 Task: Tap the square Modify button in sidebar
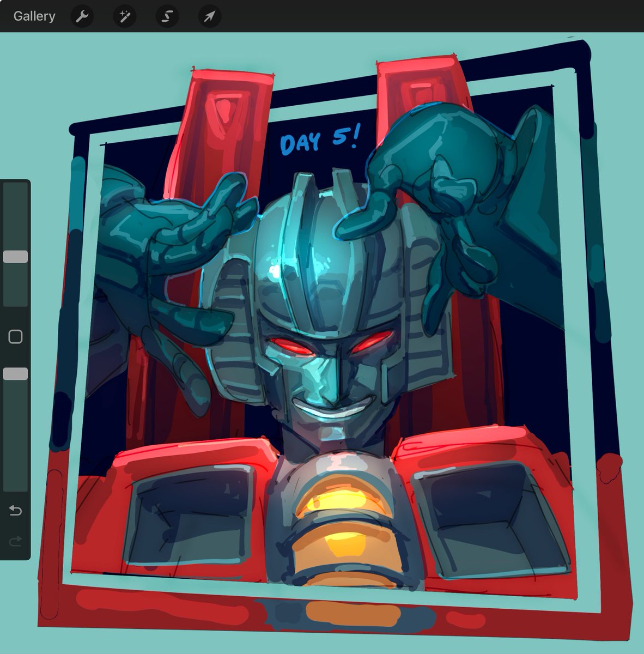point(15,336)
